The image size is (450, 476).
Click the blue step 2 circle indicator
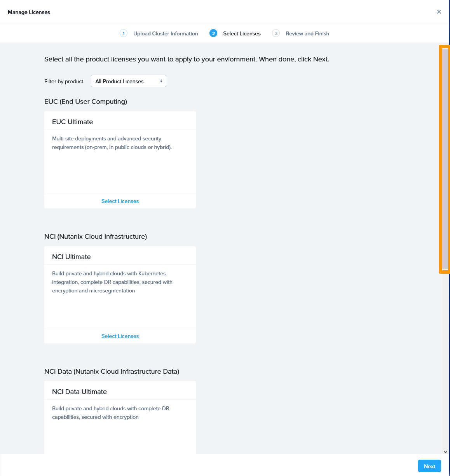coord(213,33)
